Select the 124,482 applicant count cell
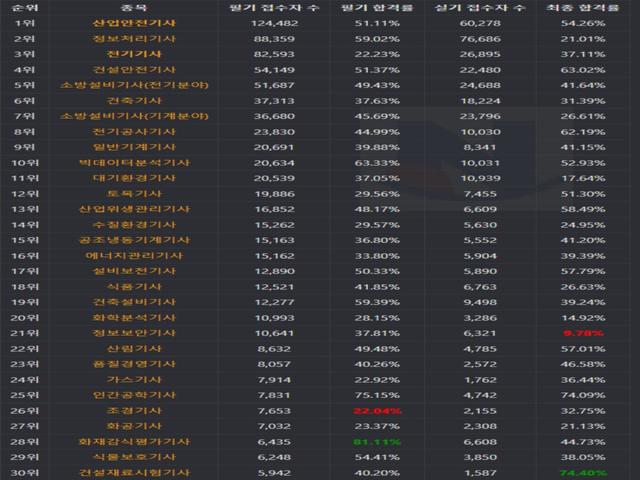Screen dimensions: 640x480 click(x=274, y=23)
